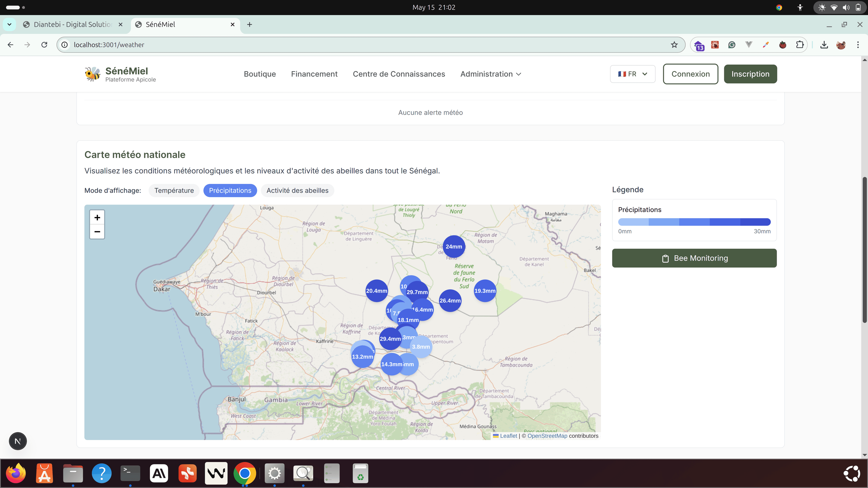
Task: Switch map display to Température mode
Action: tap(174, 191)
